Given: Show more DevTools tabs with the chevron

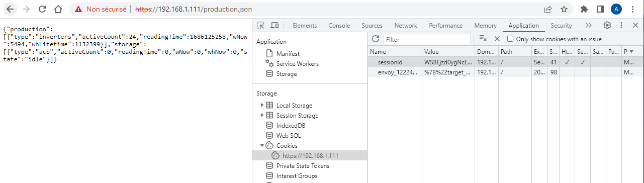Looking at the screenshot, I should (x=589, y=25).
